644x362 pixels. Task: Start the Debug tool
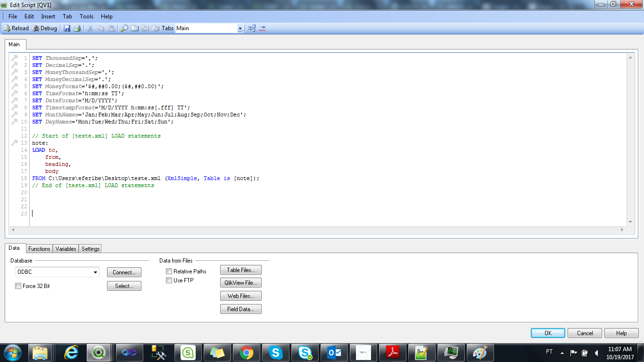coord(45,28)
